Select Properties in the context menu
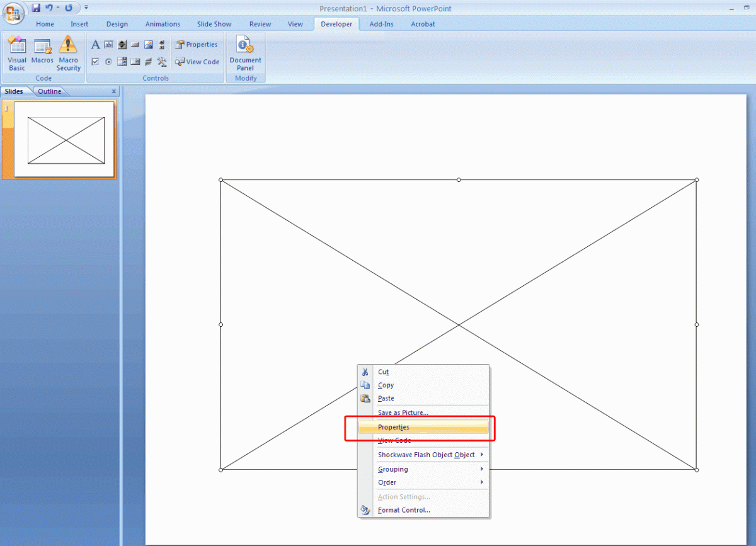This screenshot has width=756, height=546. (392, 426)
